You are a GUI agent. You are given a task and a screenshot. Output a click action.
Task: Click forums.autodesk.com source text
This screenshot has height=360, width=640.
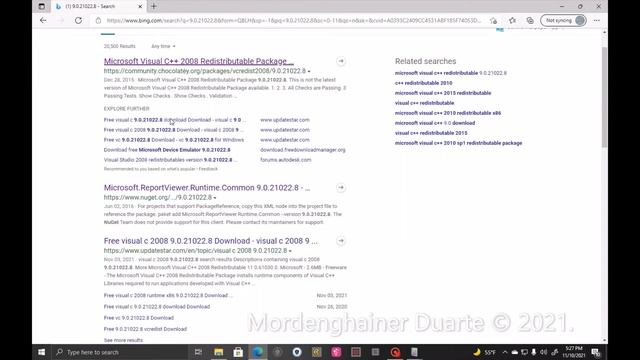point(286,160)
